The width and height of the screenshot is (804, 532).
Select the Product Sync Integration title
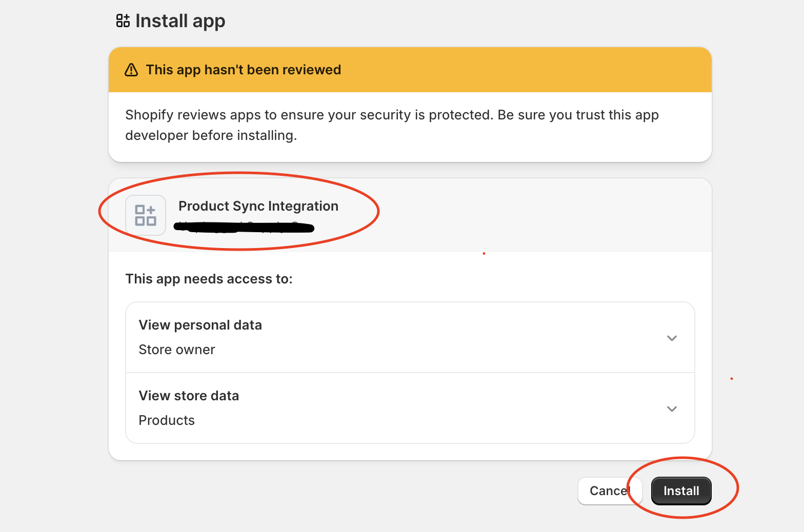(x=258, y=206)
